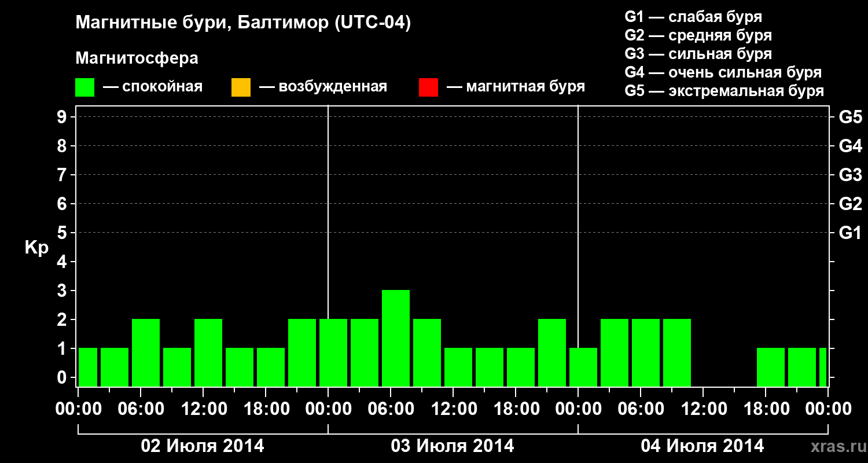868x463 pixels.
Task: Click the 'G3' label on the right axis
Action: click(x=850, y=175)
